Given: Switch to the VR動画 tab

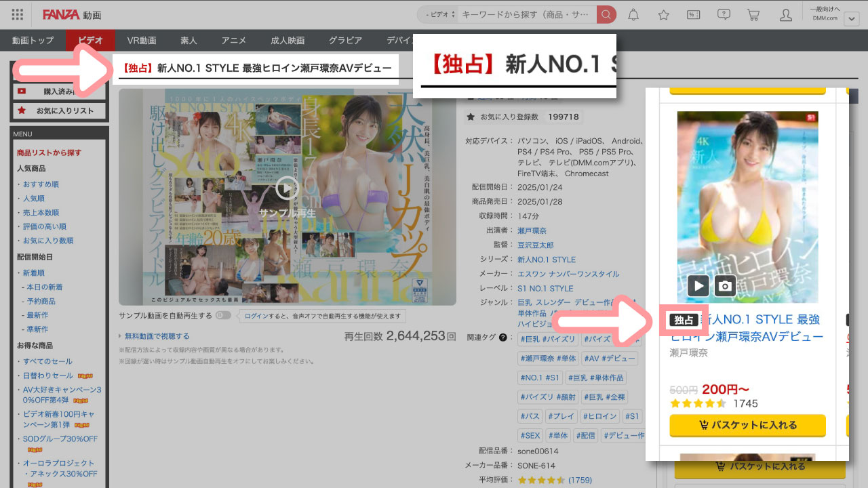Looking at the screenshot, I should [x=141, y=40].
